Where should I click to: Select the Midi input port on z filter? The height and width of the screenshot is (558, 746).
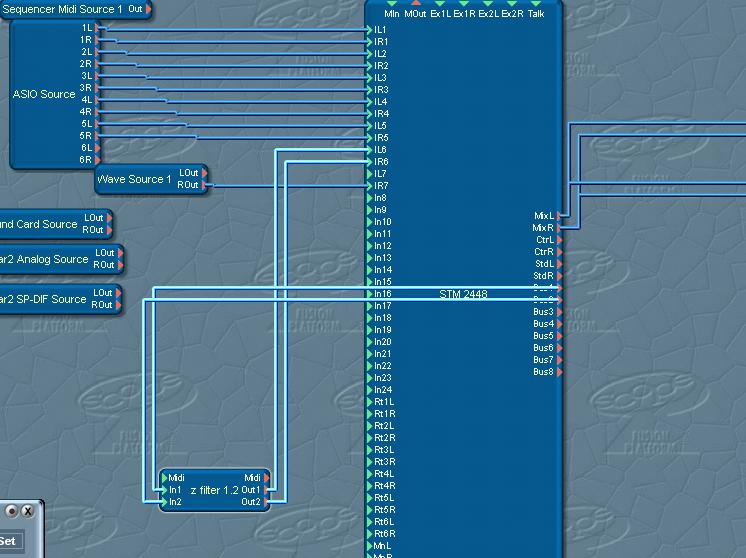[165, 478]
